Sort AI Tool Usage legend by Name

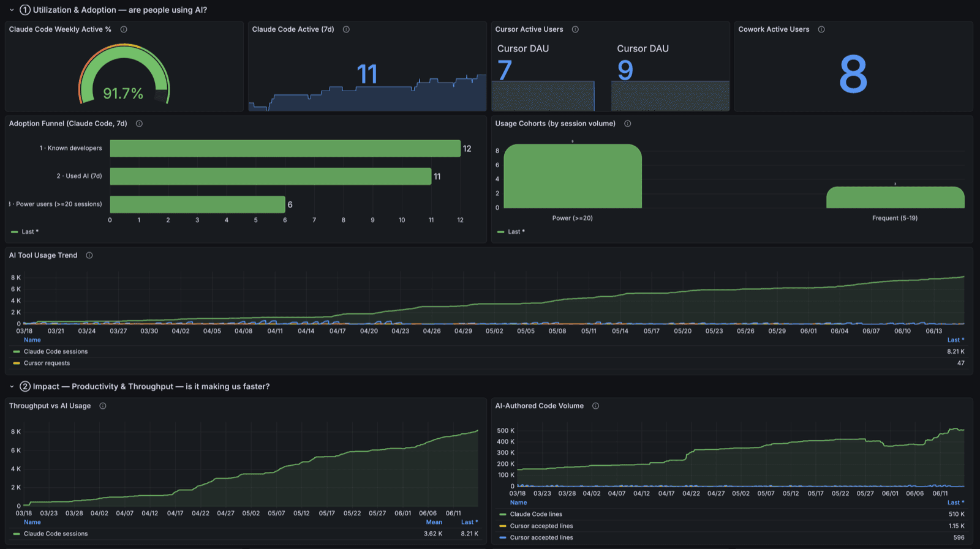32,340
